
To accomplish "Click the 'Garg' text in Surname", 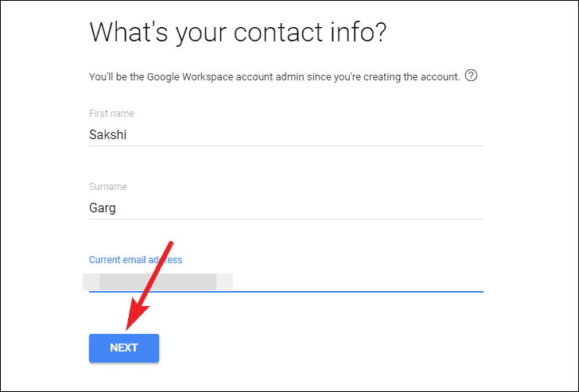I will coord(103,208).
